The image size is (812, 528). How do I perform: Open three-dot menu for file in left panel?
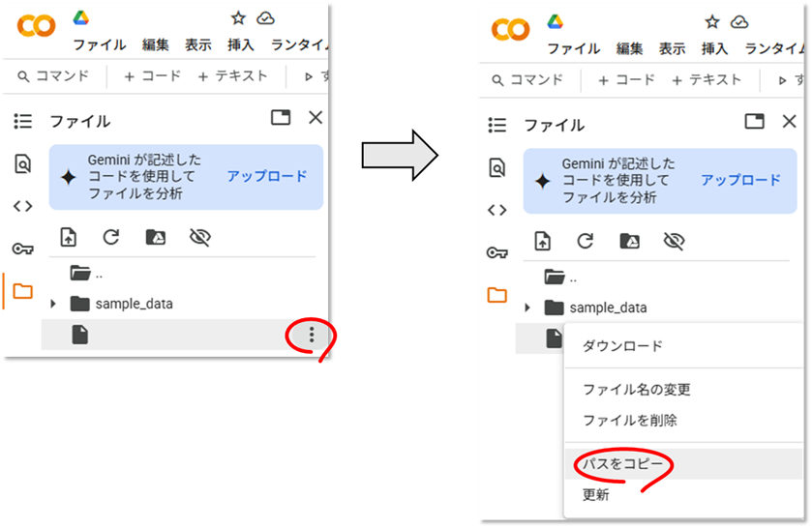(312, 335)
